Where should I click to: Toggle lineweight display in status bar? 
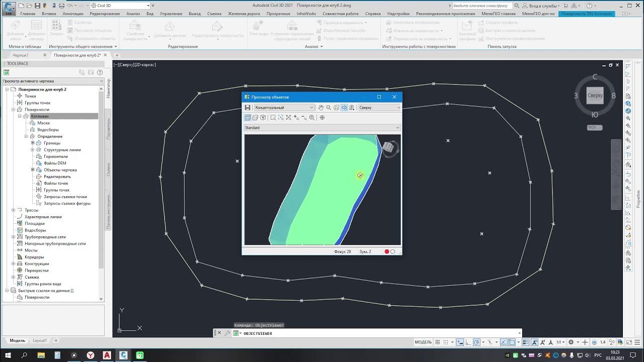pos(525,342)
